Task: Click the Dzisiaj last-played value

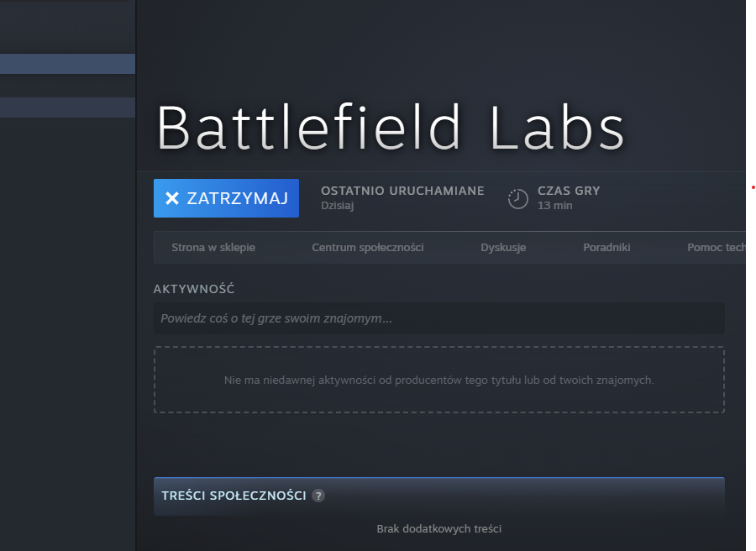Action: click(x=337, y=206)
